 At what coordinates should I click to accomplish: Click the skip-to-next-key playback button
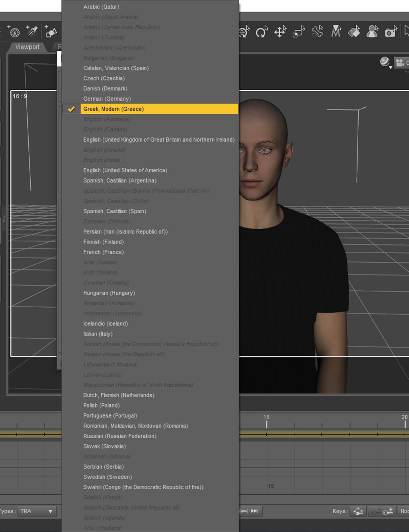pyautogui.click(x=243, y=511)
